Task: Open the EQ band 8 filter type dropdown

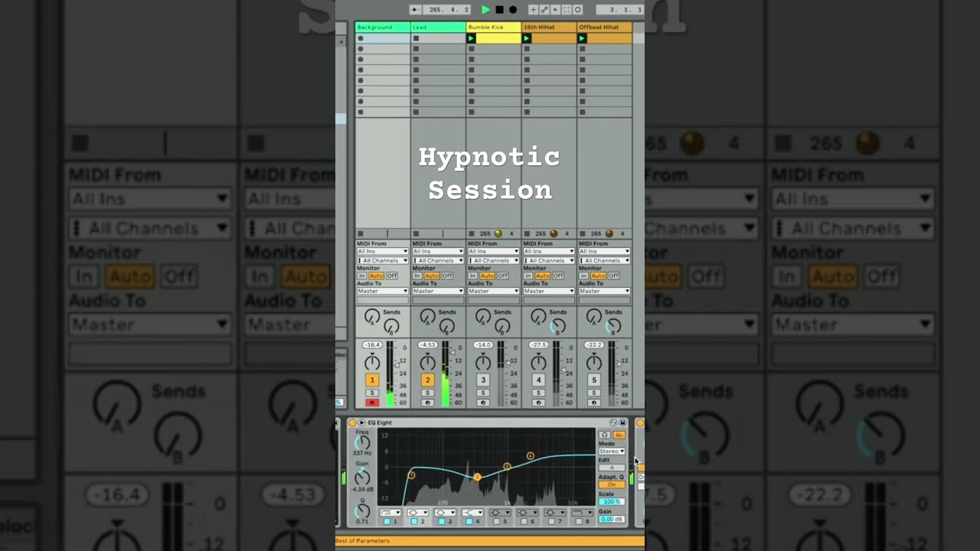Action: [x=582, y=512]
